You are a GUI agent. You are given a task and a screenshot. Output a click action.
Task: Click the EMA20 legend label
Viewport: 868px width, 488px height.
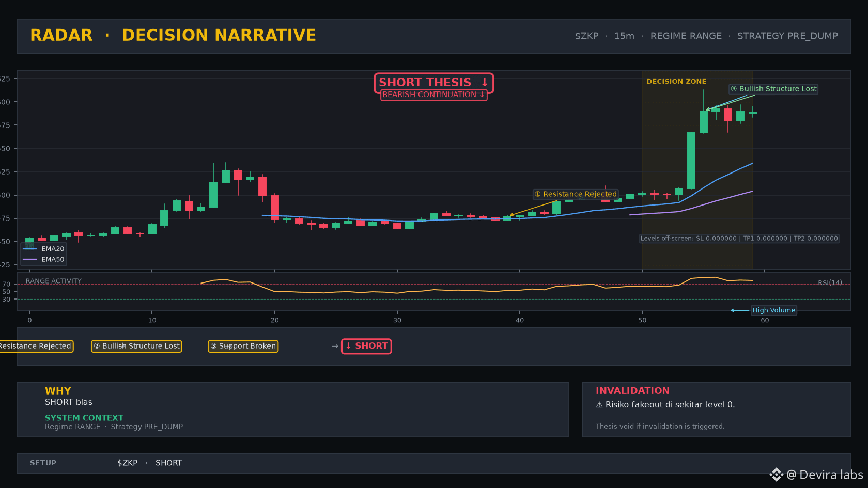(53, 249)
